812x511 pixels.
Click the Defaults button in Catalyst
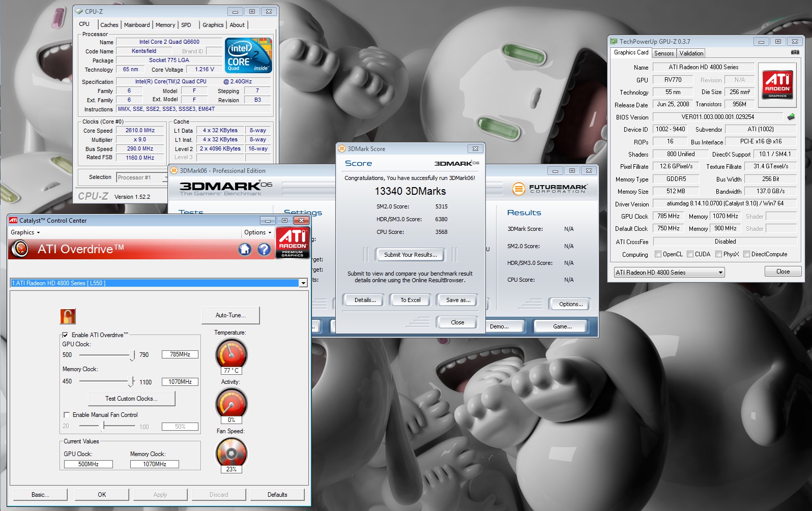(277, 495)
